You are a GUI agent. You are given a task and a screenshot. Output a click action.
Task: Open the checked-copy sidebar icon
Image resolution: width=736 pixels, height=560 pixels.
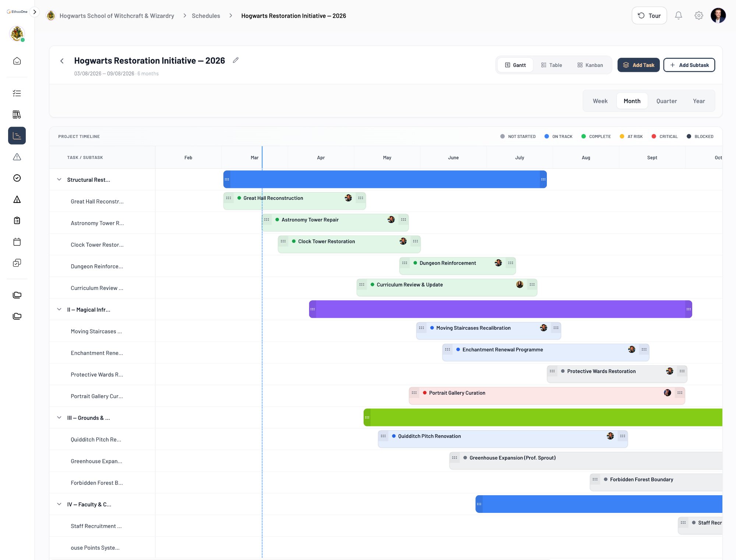[x=17, y=263]
